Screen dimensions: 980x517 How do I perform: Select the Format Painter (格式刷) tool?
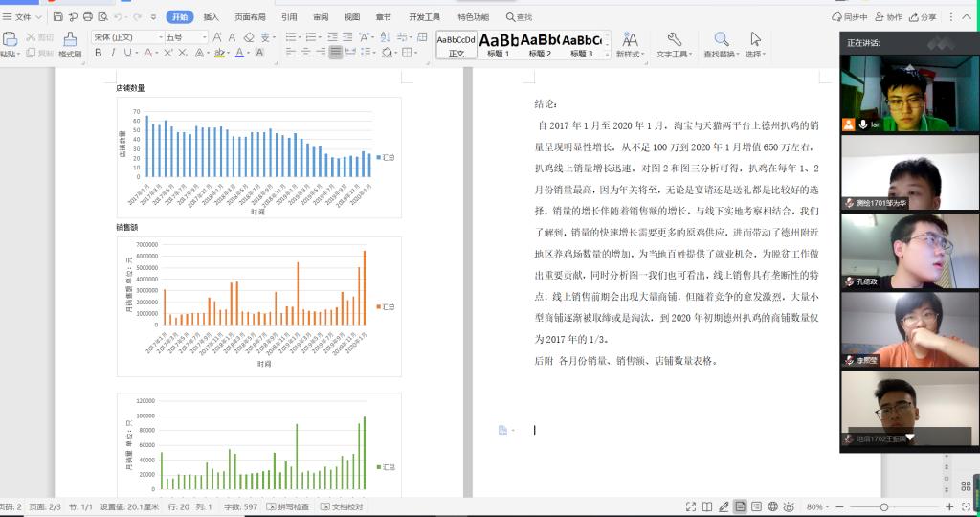click(70, 44)
